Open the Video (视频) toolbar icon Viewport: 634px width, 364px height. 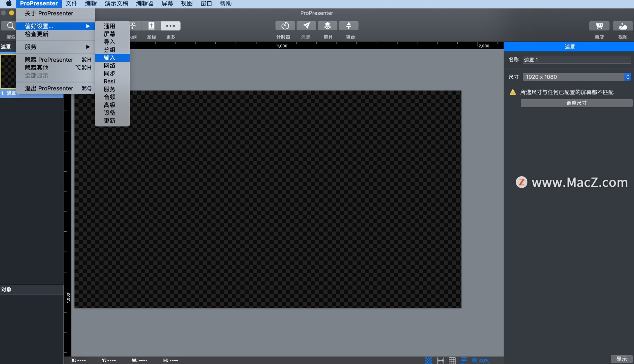[623, 26]
